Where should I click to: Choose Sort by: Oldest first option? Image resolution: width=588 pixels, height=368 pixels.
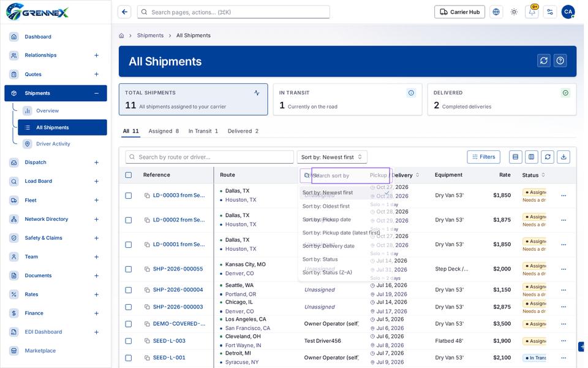coord(326,206)
